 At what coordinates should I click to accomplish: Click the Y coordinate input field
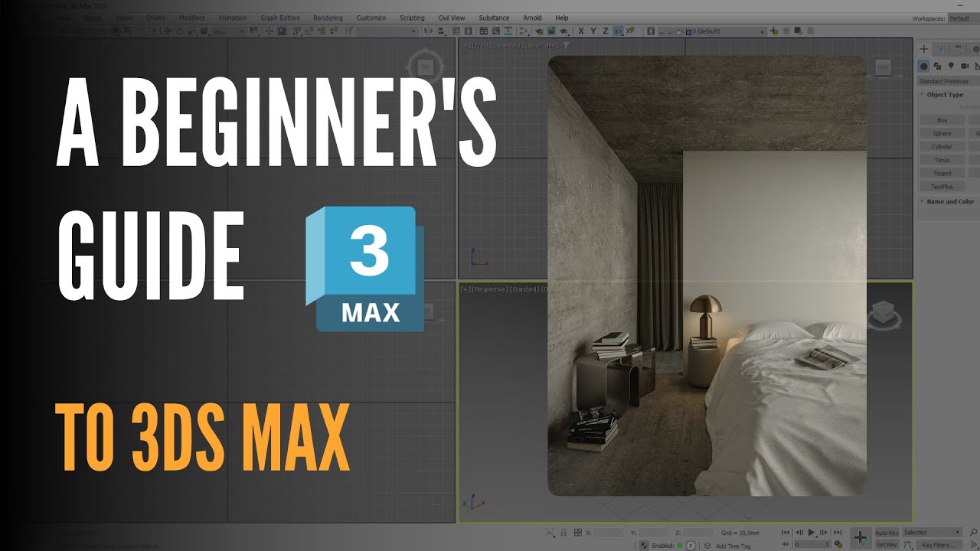pos(653,533)
